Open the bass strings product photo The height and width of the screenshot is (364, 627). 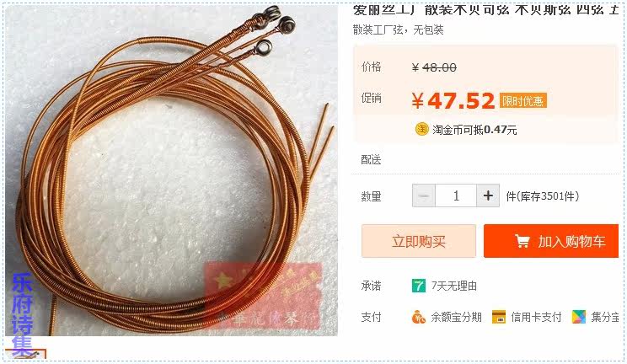coord(171,170)
